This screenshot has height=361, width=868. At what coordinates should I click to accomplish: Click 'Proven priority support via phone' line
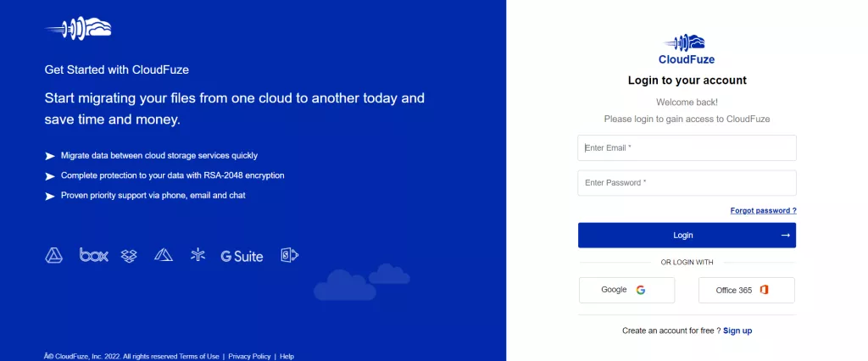pyautogui.click(x=153, y=196)
